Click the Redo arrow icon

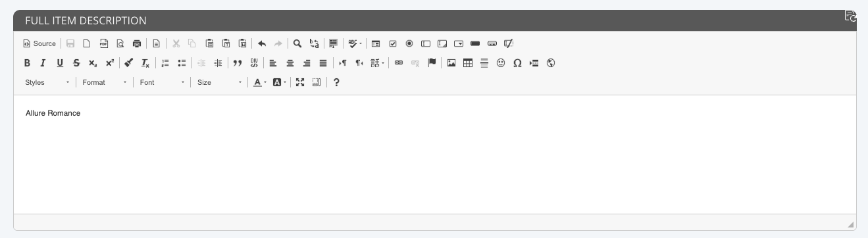coord(278,43)
